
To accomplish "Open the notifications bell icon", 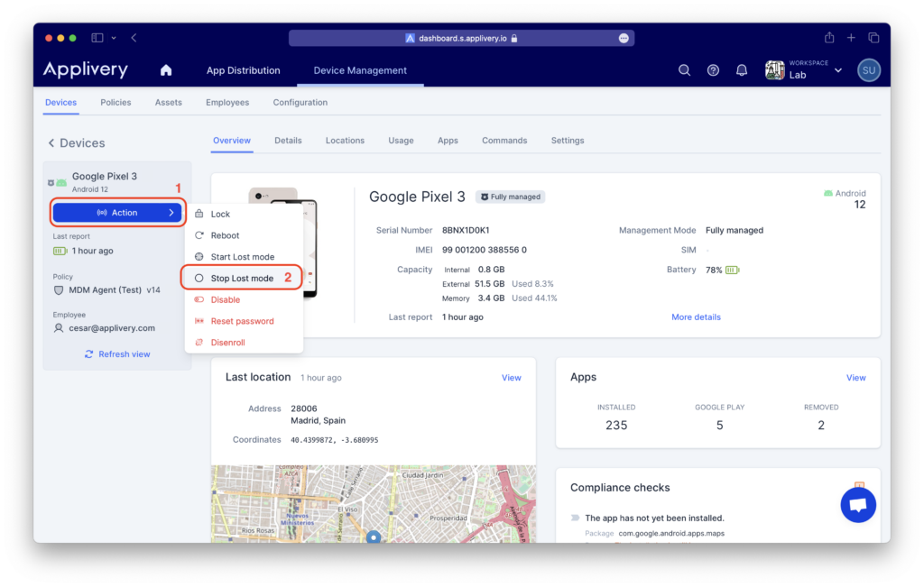I will point(742,70).
